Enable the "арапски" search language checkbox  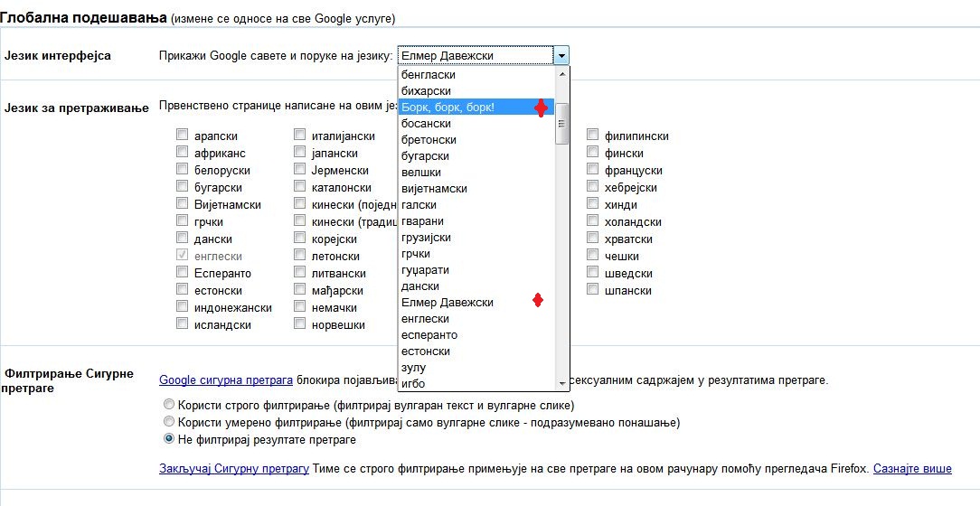pos(183,136)
